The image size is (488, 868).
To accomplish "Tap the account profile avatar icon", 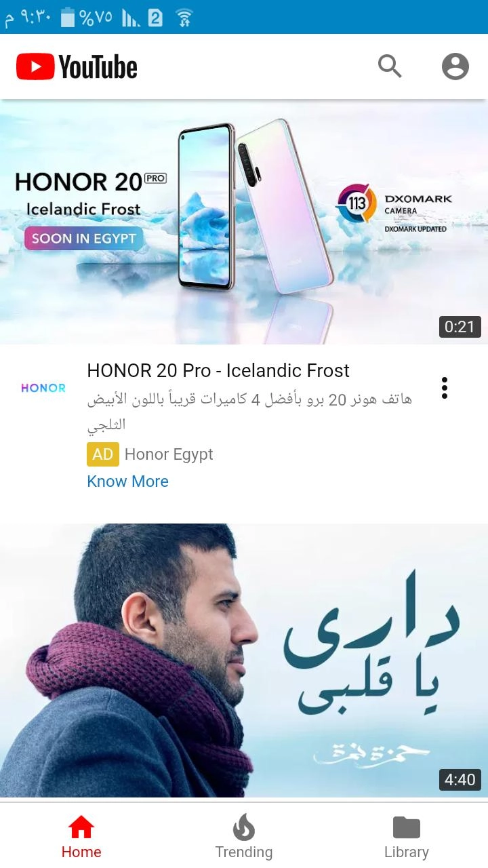I will 455,66.
